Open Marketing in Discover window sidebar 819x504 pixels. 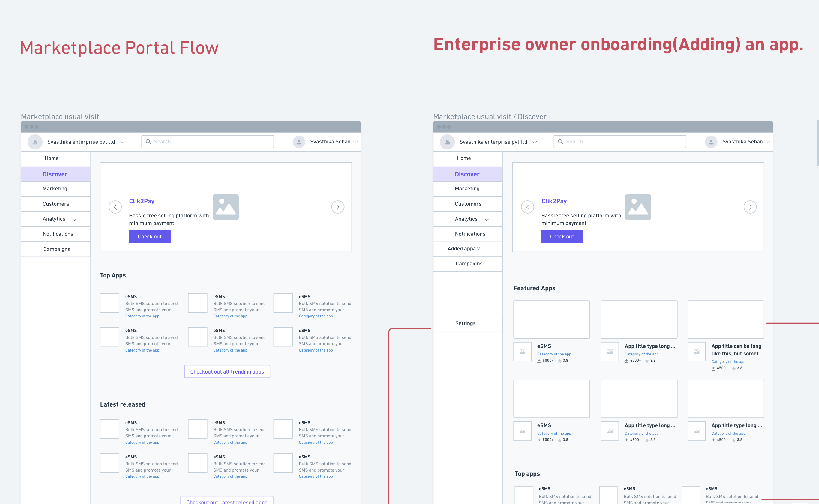click(468, 189)
